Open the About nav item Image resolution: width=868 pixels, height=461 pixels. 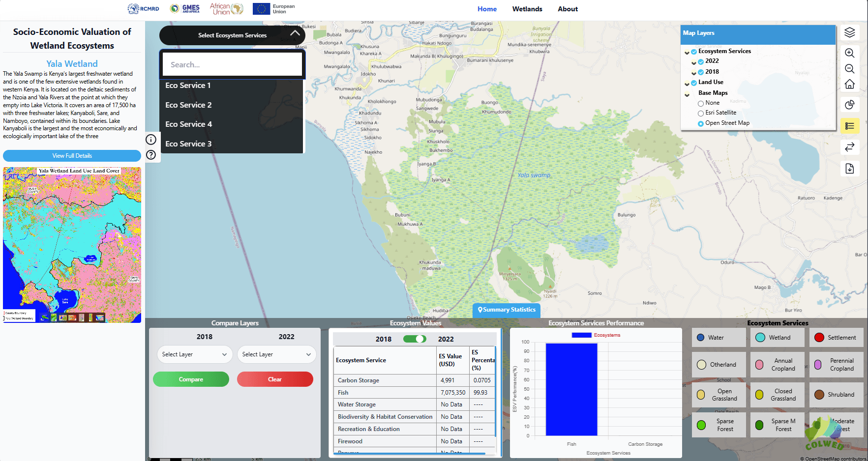(568, 9)
